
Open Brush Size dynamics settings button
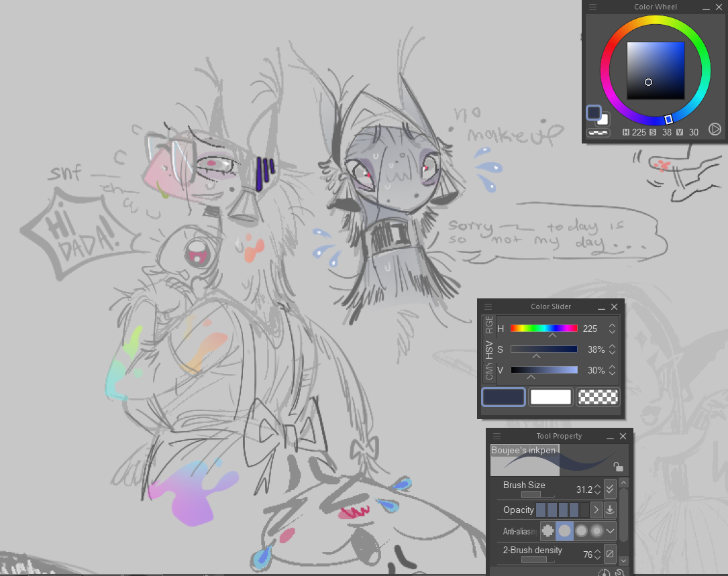[610, 488]
